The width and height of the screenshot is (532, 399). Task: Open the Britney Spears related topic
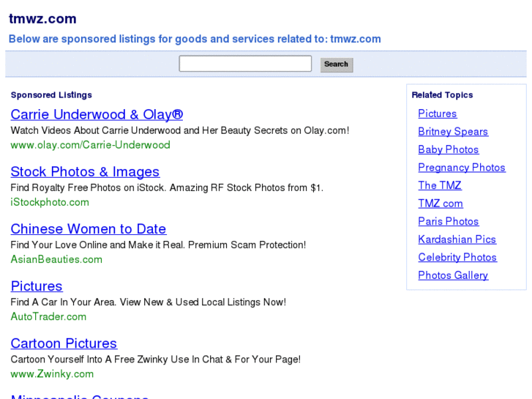(x=453, y=132)
